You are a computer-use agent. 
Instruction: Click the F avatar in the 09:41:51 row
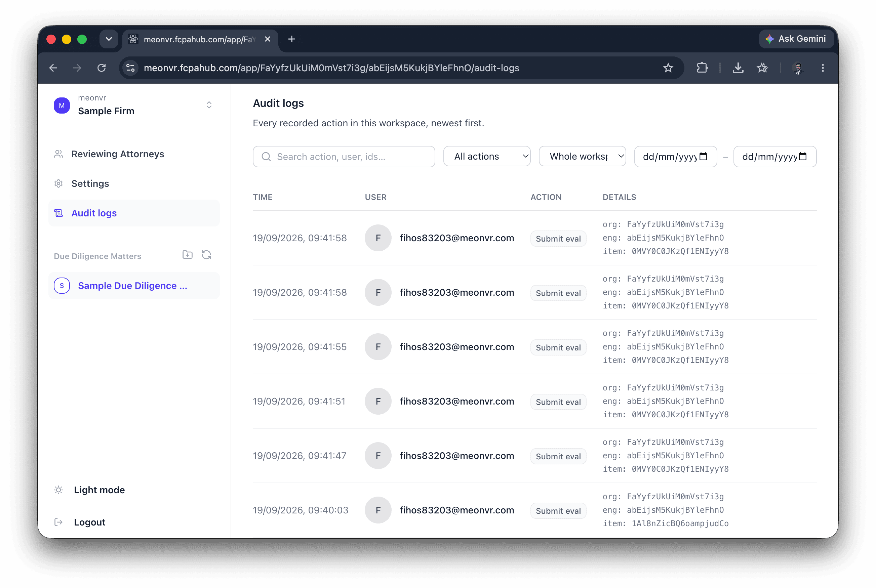click(378, 401)
